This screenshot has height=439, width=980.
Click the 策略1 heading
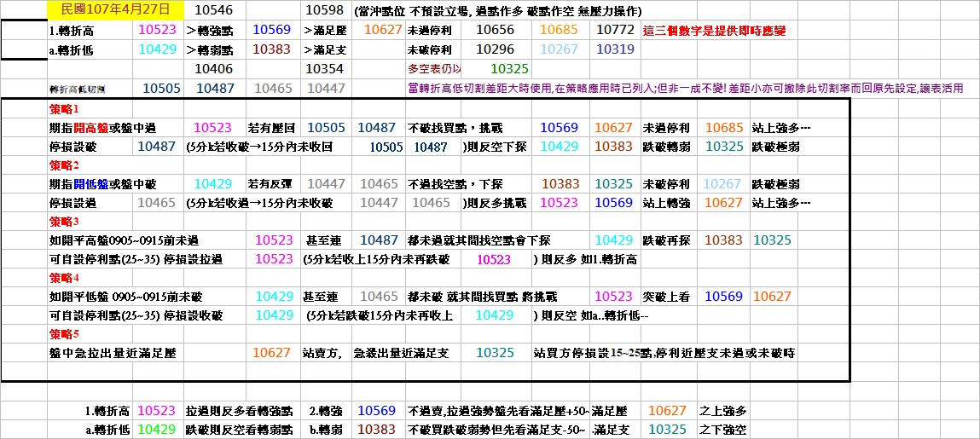click(64, 109)
